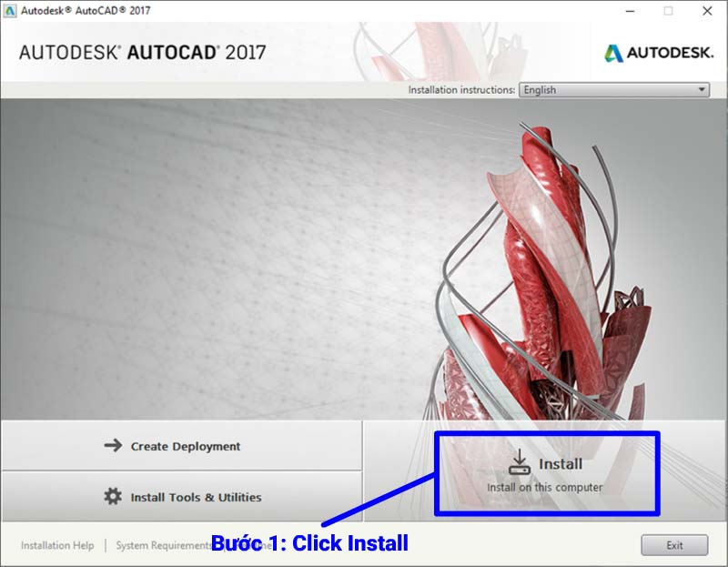Open Create Deployment
728x567 pixels.
(181, 446)
